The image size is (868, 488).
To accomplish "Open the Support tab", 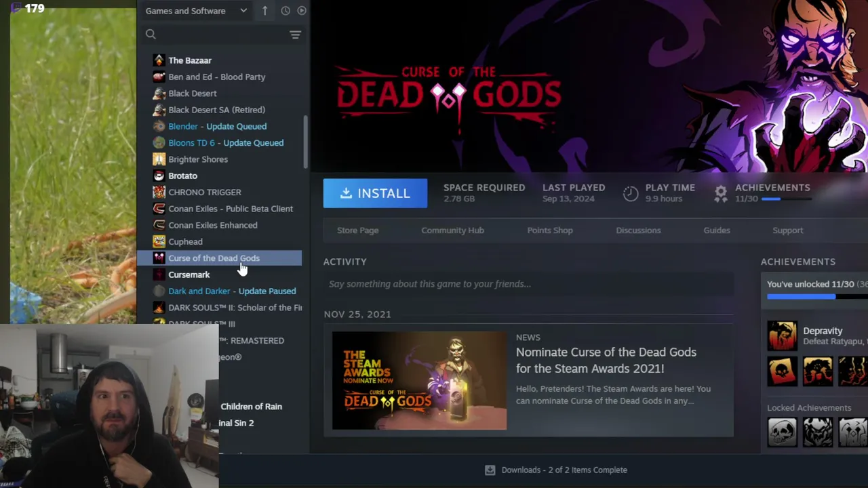I will (788, 230).
